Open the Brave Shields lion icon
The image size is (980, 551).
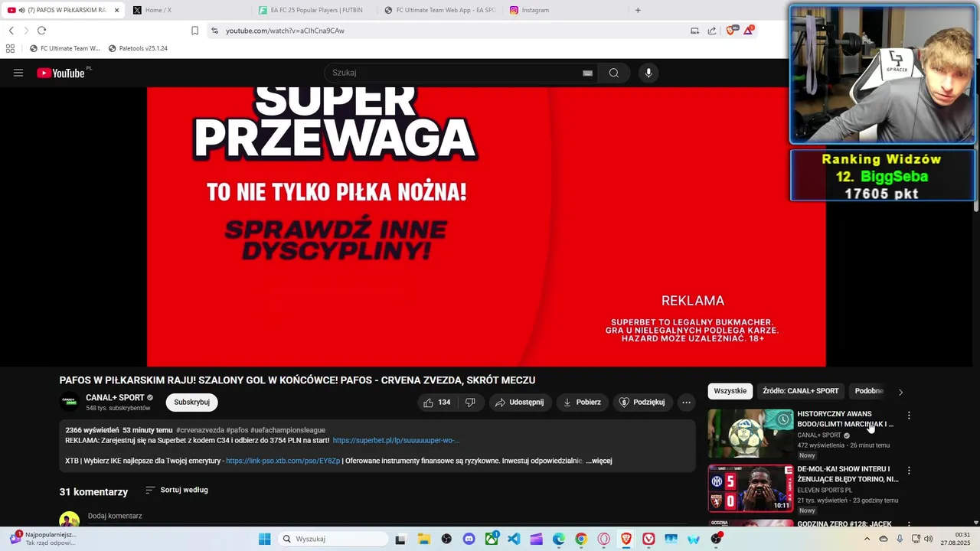(730, 31)
